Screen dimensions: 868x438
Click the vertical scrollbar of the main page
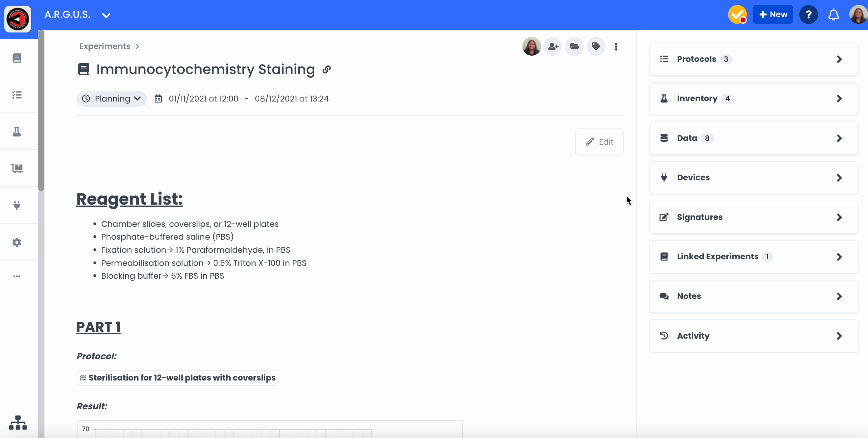41,111
